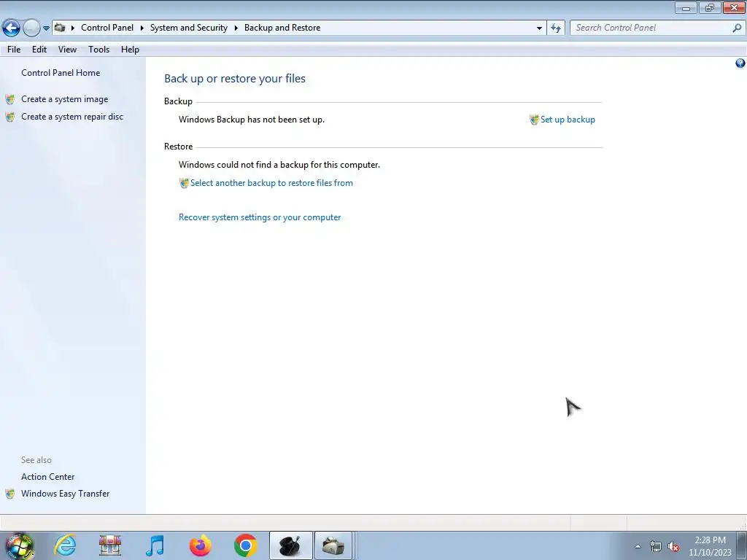
Task: Click the greyed forward arrow button
Action: coord(31,28)
